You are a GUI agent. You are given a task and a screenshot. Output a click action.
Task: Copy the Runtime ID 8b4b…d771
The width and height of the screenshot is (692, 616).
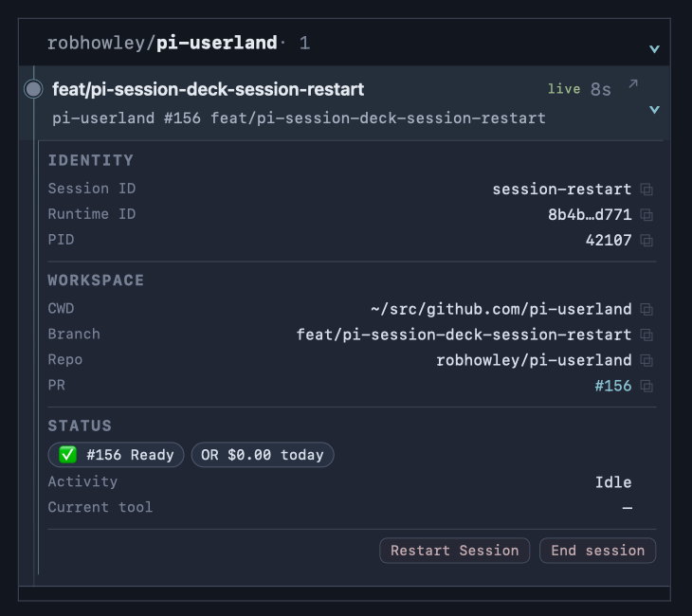[646, 215]
